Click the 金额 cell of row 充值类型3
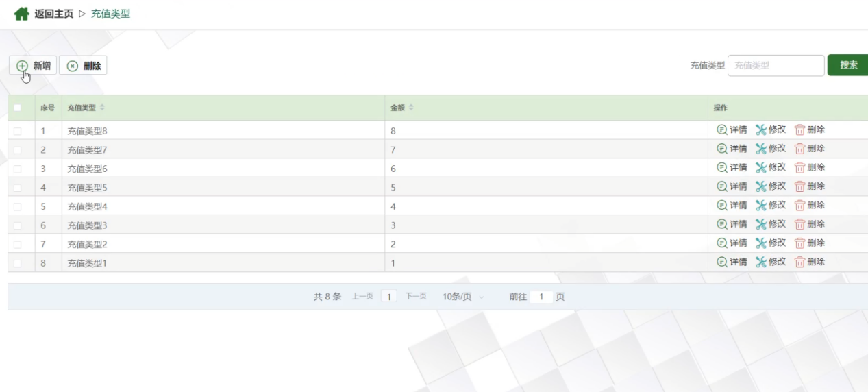868x392 pixels. click(x=546, y=225)
